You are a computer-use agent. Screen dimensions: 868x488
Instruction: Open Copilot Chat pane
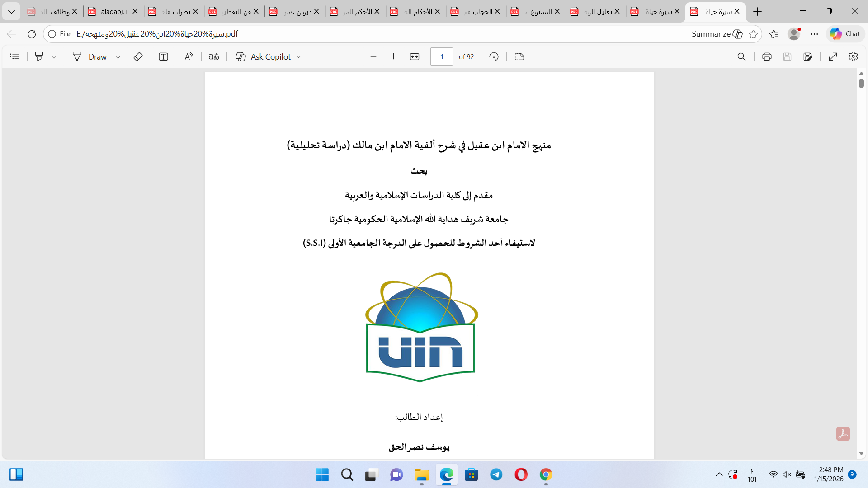point(845,34)
